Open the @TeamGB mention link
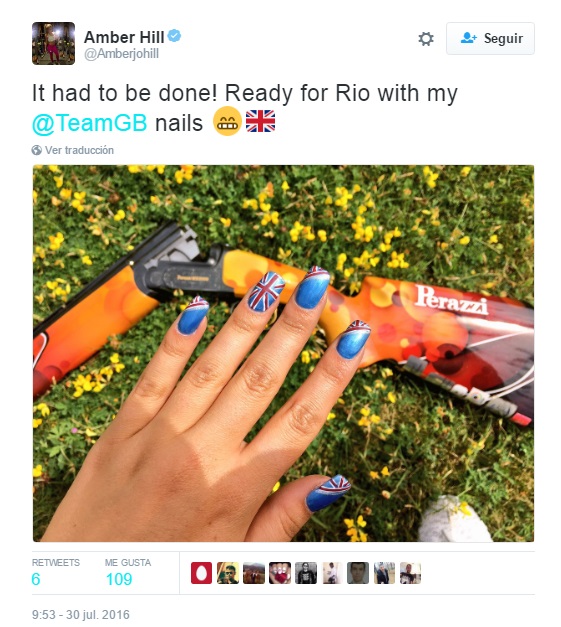Screen dimensions: 561x627 90,123
